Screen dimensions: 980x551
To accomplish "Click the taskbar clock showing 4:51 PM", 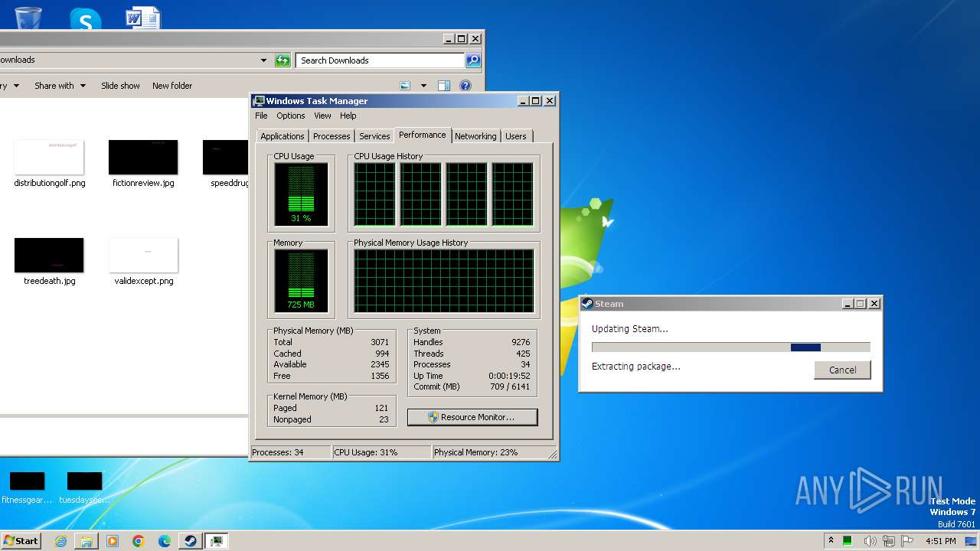I will [x=940, y=541].
